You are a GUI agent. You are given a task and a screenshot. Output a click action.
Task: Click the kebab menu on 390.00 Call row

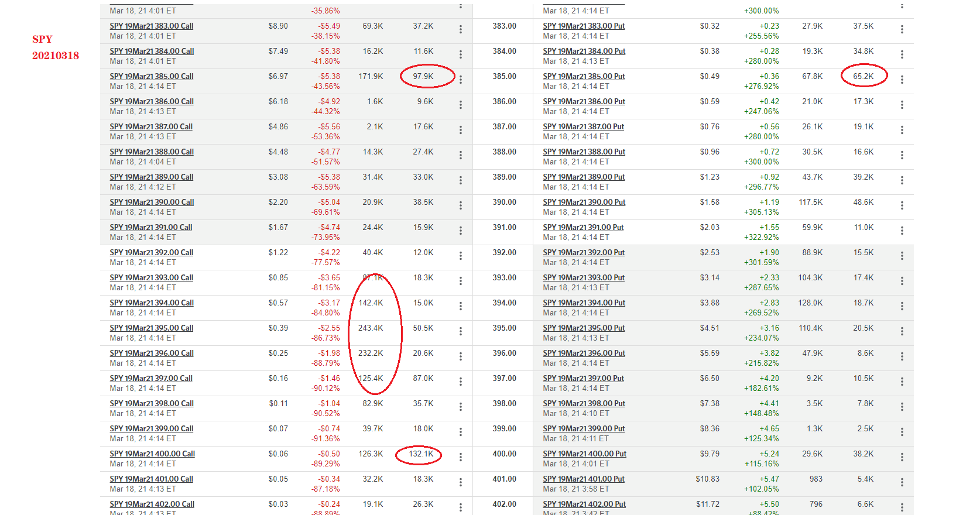click(x=461, y=205)
